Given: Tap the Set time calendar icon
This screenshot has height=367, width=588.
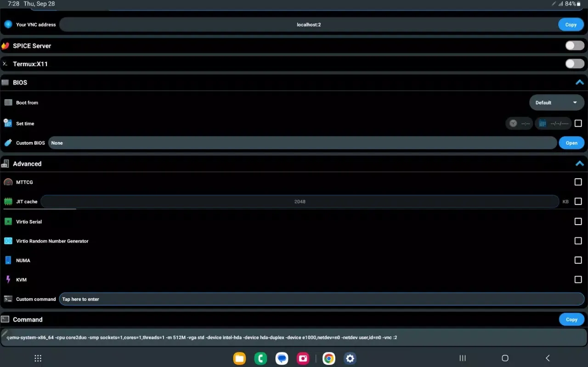Looking at the screenshot, I should 8,123.
